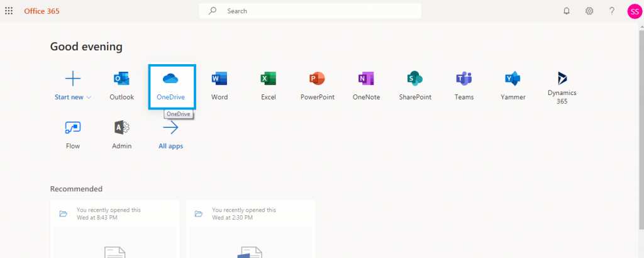Open card opened Wed at 2:30 PM

[250, 229]
